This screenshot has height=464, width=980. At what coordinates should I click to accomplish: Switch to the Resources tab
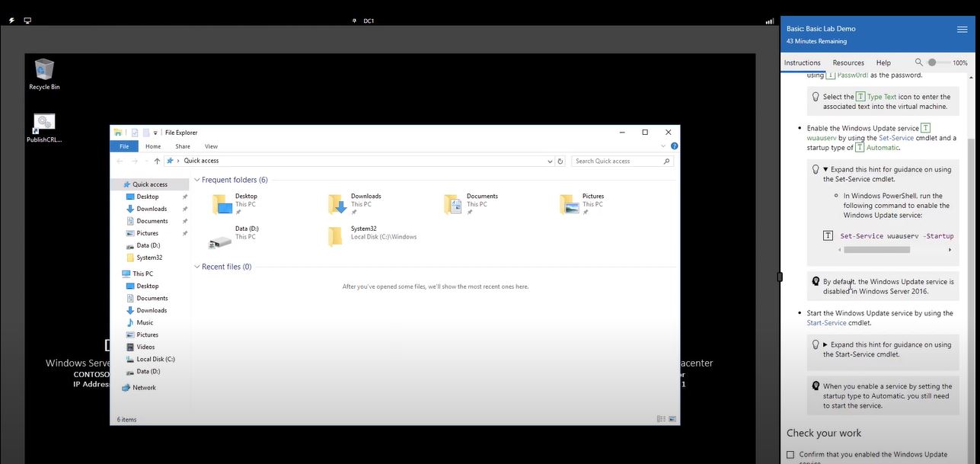[848, 62]
